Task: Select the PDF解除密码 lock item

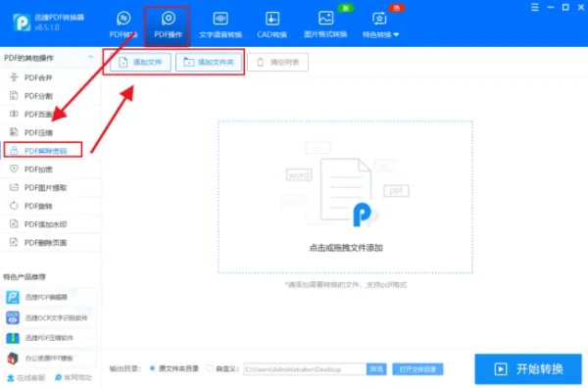Action: point(43,150)
